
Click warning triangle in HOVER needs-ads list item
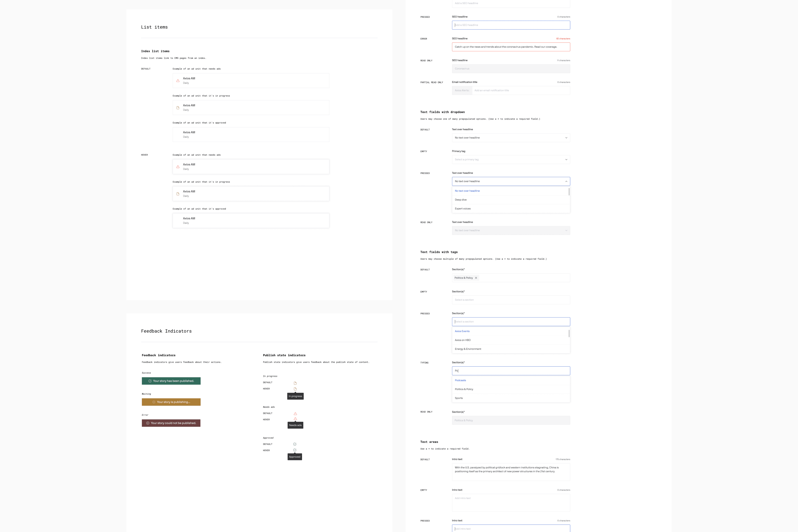178,167
